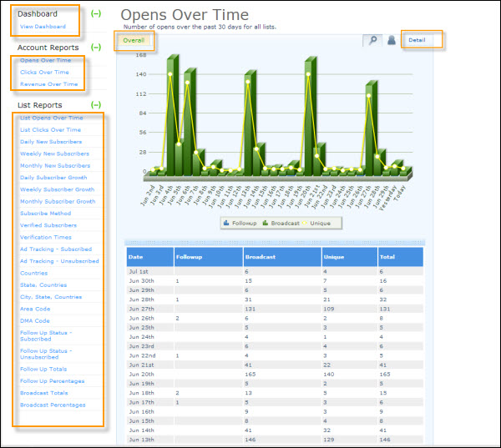Open Follow Up Status - Unsubscribed report
The image size is (501, 448).
coord(46,354)
